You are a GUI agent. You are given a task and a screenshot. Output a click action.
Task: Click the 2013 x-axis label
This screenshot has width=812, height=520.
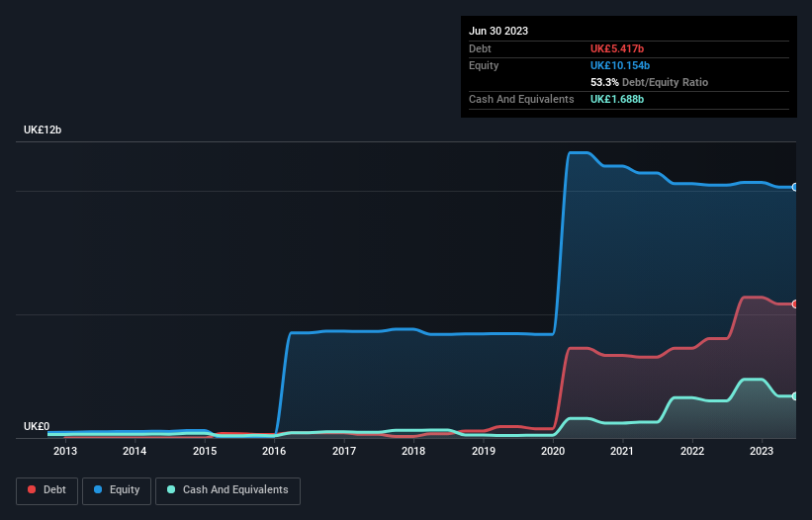pyautogui.click(x=65, y=451)
